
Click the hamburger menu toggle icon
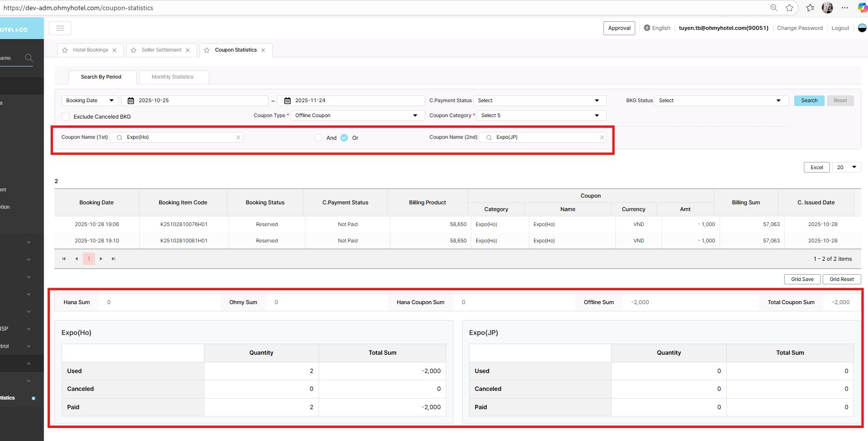pyautogui.click(x=60, y=28)
